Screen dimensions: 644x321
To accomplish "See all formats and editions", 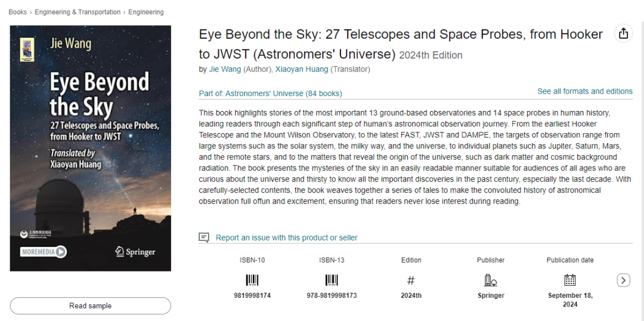I will [x=585, y=91].
